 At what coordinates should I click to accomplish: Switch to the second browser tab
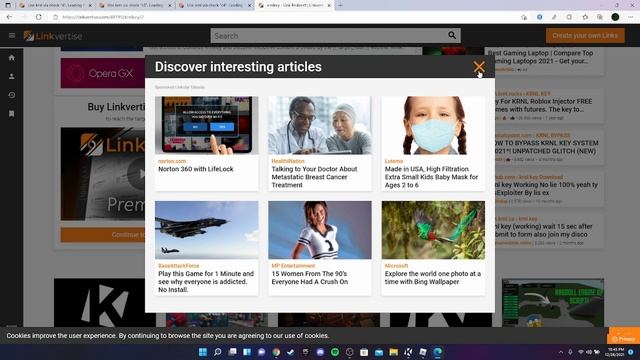tap(136, 5)
